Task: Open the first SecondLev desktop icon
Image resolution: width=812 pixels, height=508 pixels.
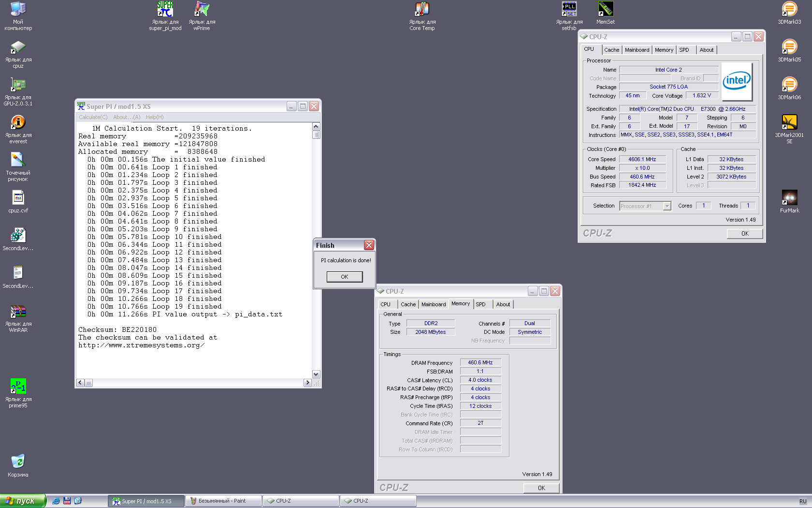Action: [x=18, y=239]
